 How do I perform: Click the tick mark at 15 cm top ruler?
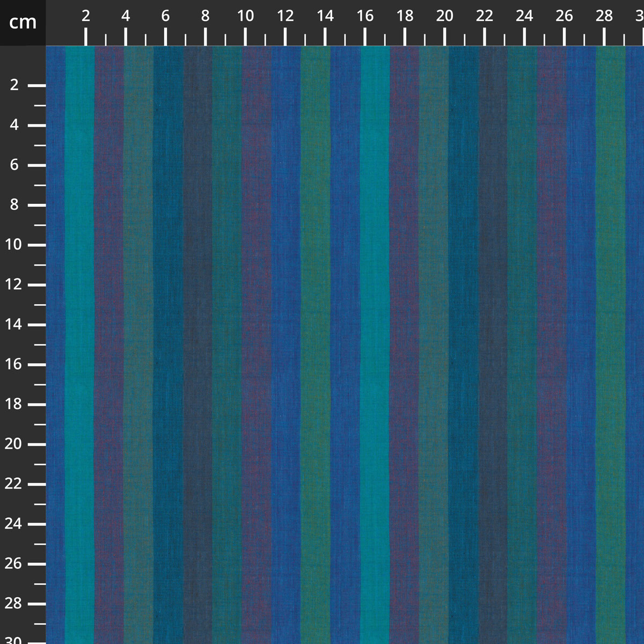click(346, 38)
